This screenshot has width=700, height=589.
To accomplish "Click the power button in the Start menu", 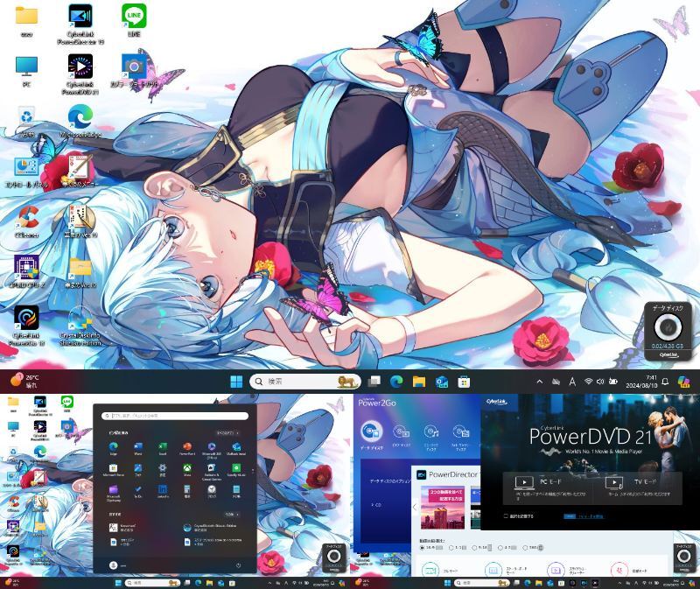I will 238,565.
